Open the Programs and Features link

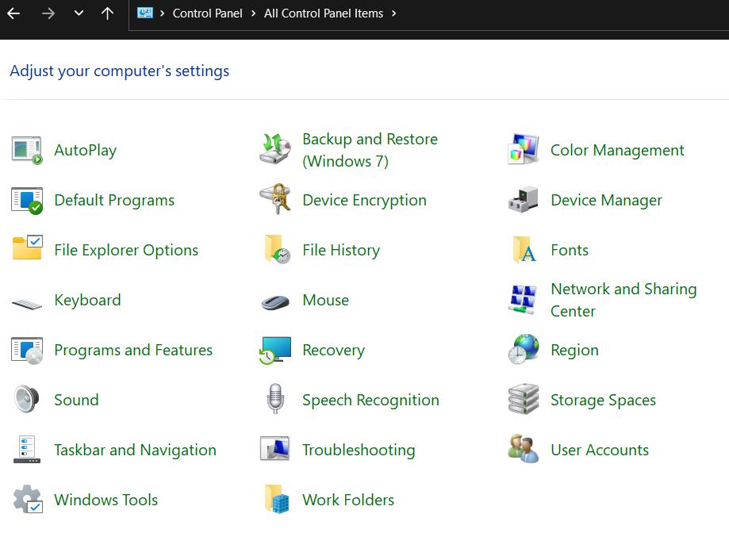click(x=133, y=350)
